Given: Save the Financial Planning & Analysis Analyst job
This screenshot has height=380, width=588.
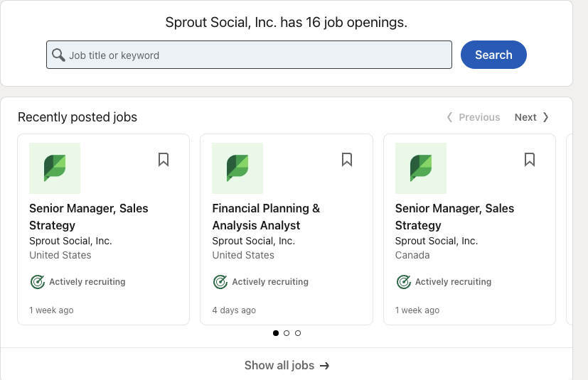Looking at the screenshot, I should 347,160.
